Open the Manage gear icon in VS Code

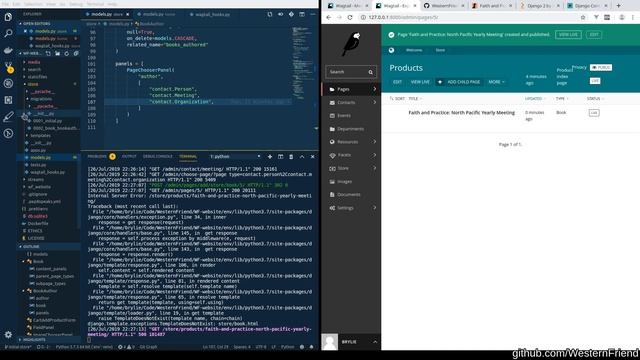click(8, 335)
